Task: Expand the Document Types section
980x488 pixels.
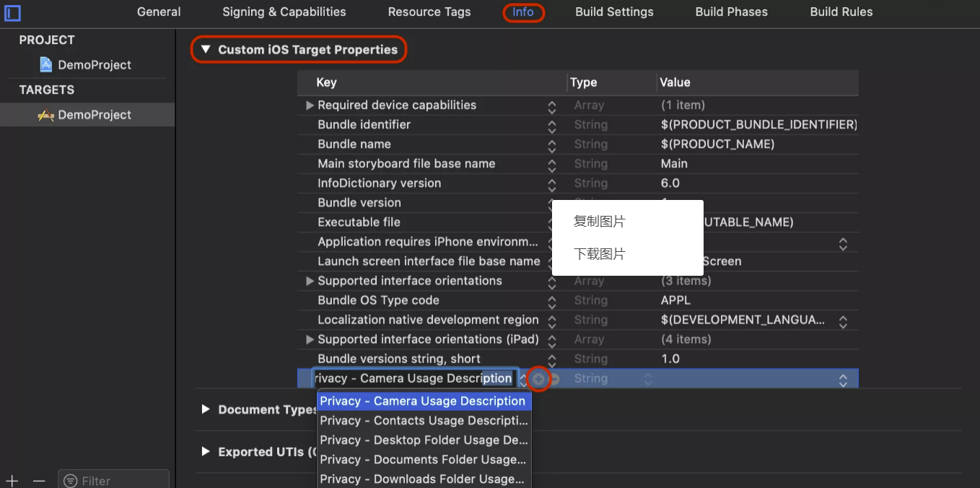Action: coord(206,409)
